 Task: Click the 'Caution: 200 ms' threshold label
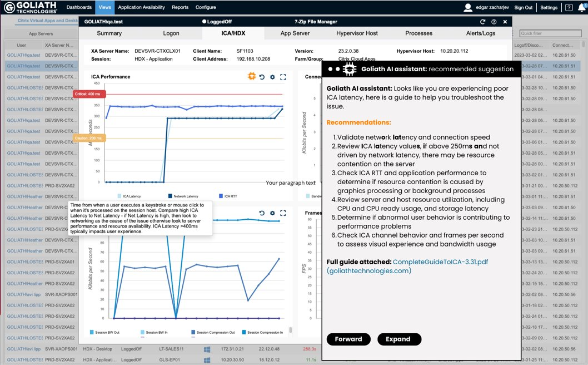click(89, 138)
